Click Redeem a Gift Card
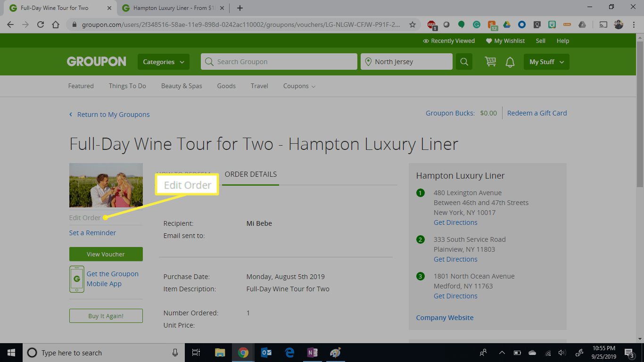The width and height of the screenshot is (644, 362). tap(537, 113)
